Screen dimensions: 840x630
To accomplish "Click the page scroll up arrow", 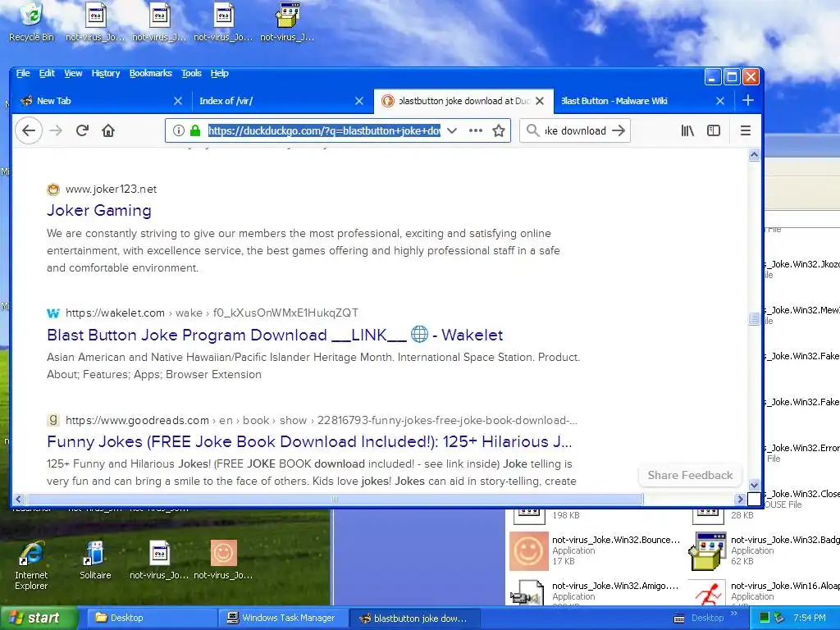I will (755, 155).
